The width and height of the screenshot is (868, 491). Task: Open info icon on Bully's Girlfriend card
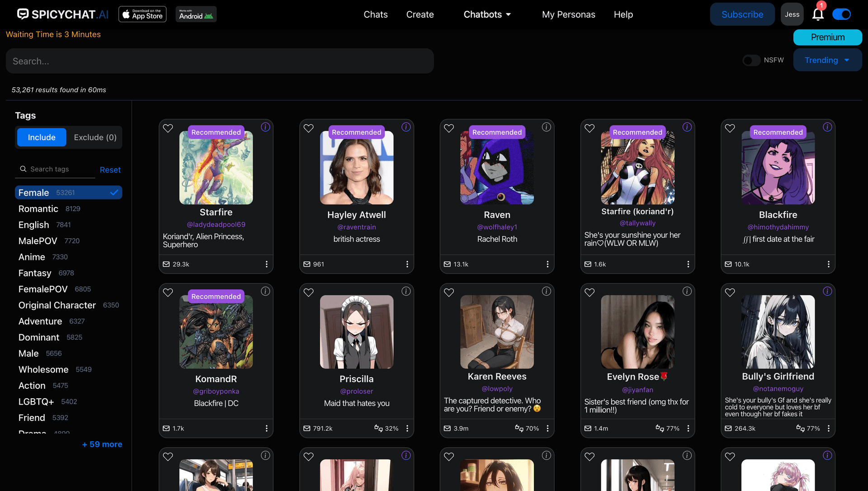(827, 291)
